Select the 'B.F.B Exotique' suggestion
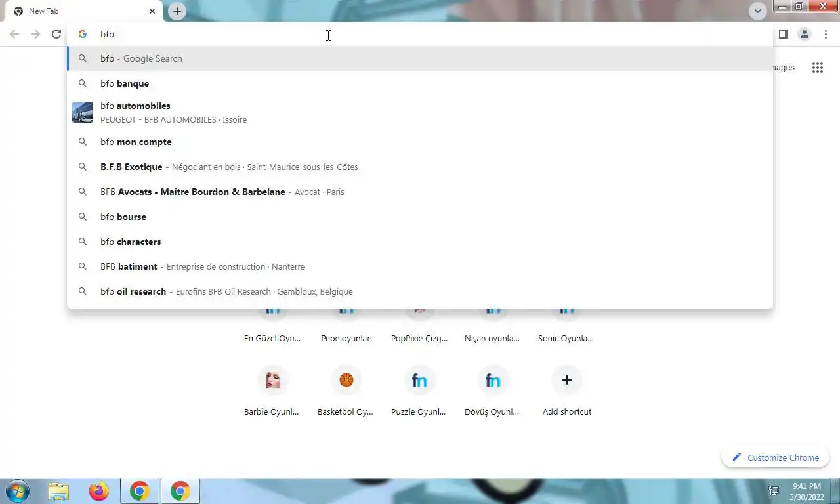The height and width of the screenshot is (504, 840). [x=420, y=167]
